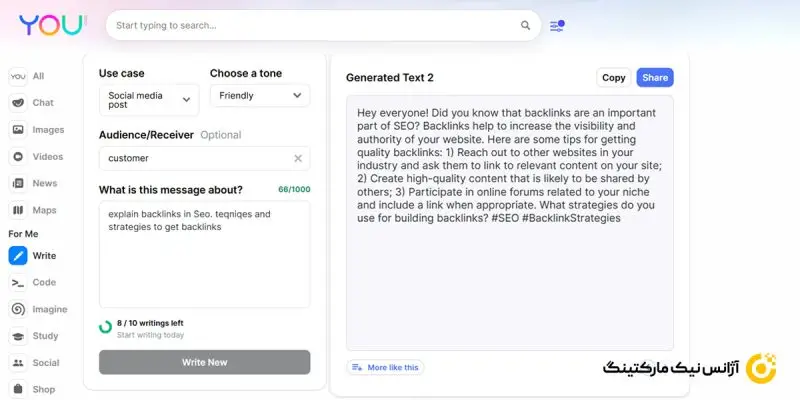The height and width of the screenshot is (400, 800).
Task: Select the News sidebar icon
Action: 18,183
